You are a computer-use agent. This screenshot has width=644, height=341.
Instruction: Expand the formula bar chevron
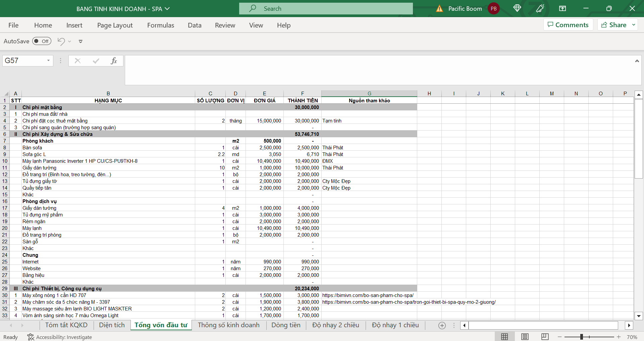pyautogui.click(x=637, y=61)
